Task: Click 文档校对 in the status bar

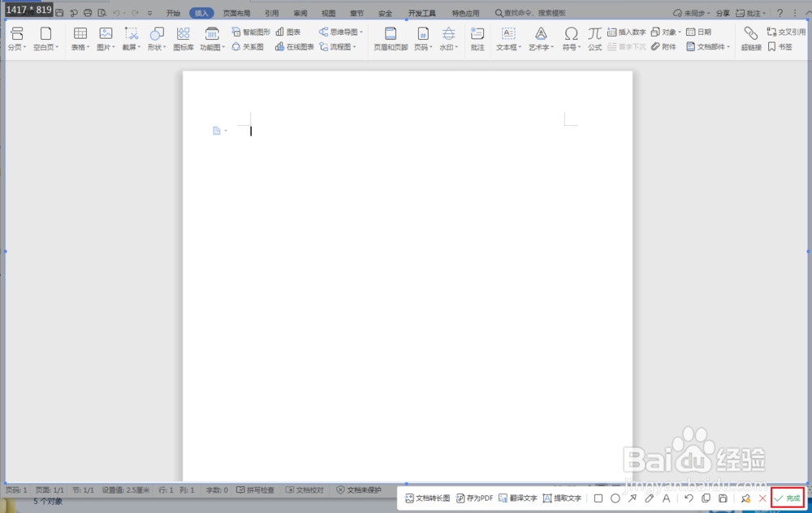Action: pyautogui.click(x=304, y=489)
